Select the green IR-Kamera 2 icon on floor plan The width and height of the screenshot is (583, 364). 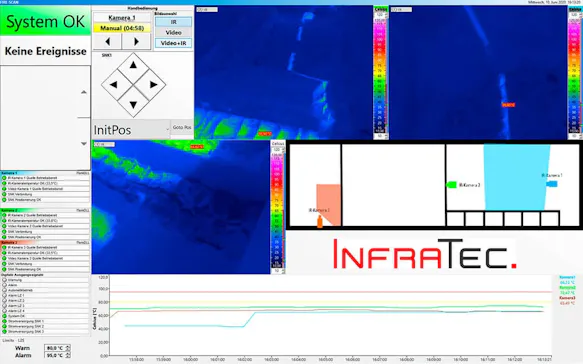point(451,184)
